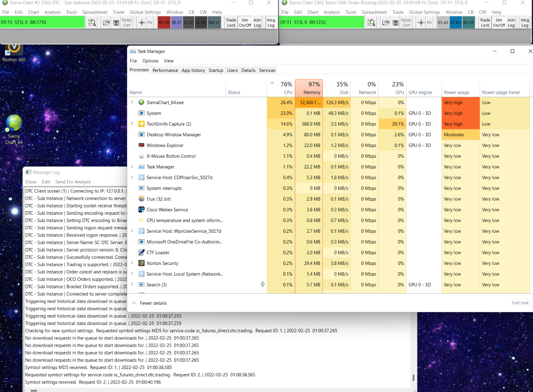Switch to the Performance tab
533x392 pixels.
165,70
